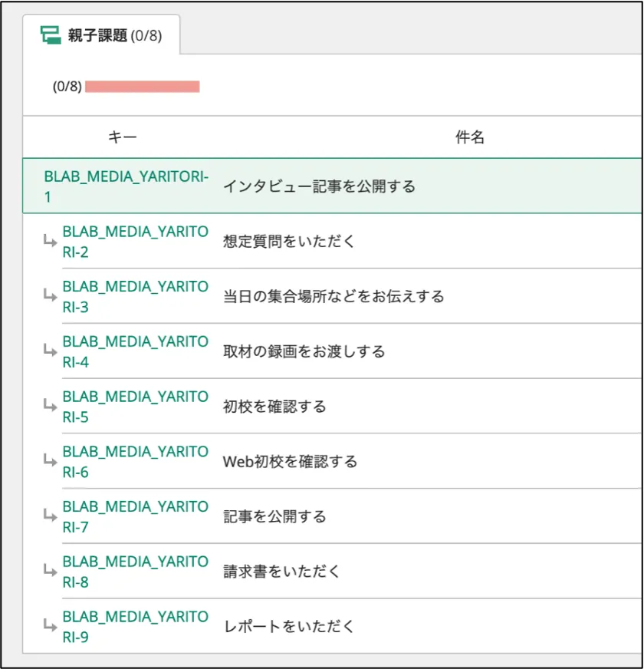Click child arrow icon beside BLAB_MEDIA_YARITORI-5
The width and height of the screenshot is (644, 669).
click(x=50, y=406)
